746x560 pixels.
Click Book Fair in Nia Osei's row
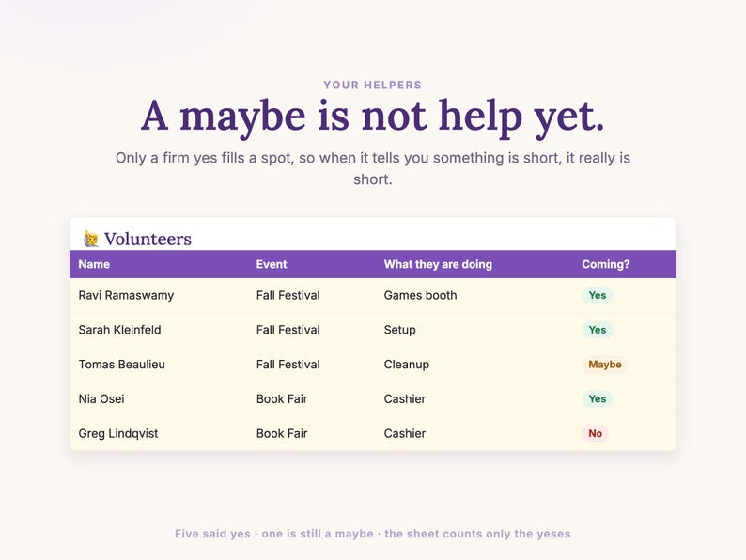(x=282, y=398)
